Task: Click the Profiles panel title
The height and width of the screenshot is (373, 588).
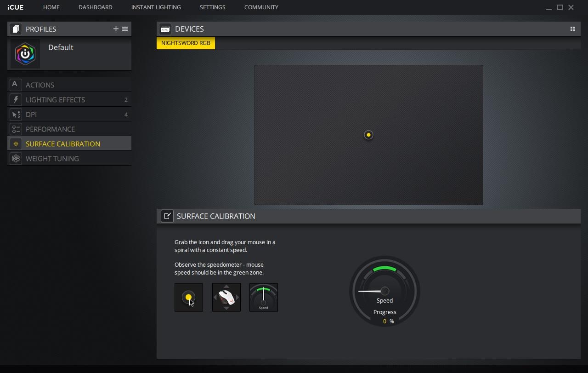Action: [41, 29]
